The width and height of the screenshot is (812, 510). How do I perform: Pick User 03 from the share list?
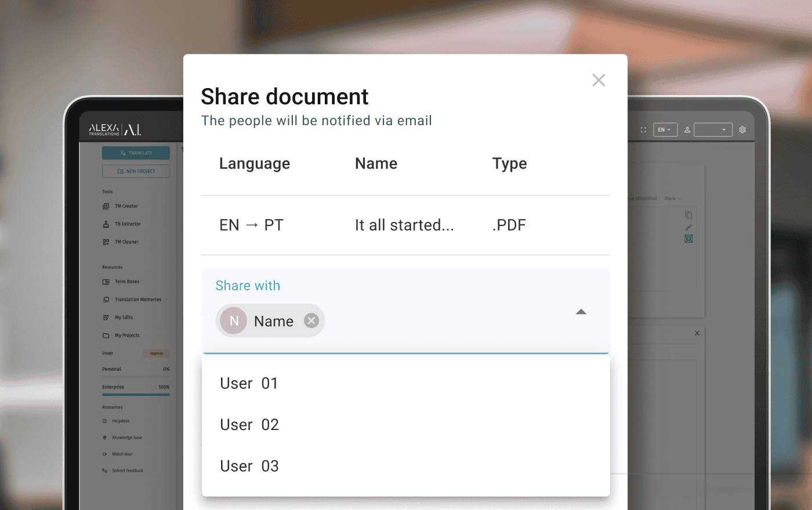pos(249,466)
